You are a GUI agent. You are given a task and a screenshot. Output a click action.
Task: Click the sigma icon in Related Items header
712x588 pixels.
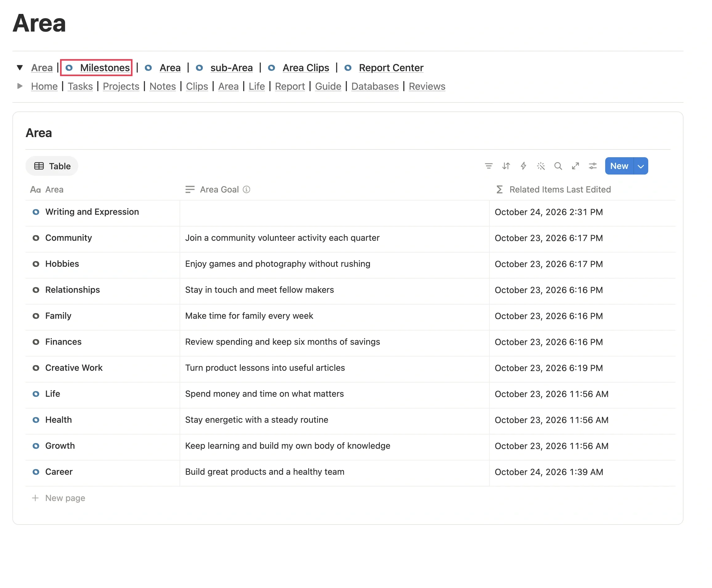pos(499,189)
